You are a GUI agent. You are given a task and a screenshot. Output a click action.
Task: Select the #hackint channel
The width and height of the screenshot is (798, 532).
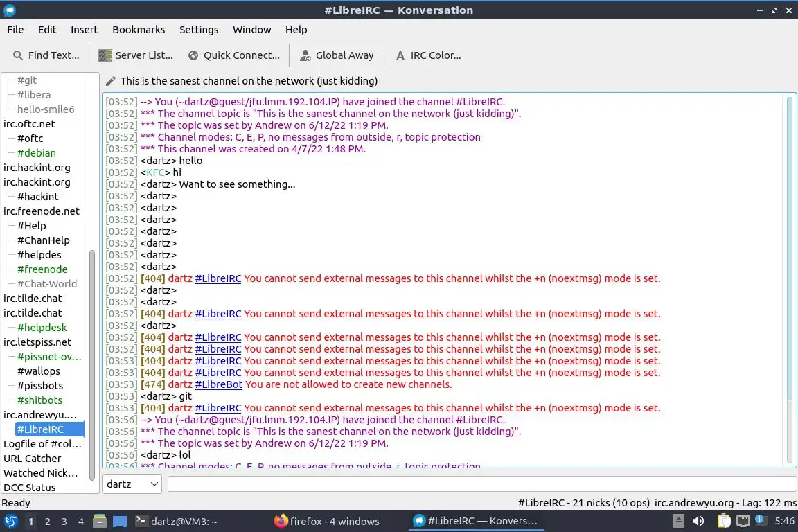click(x=37, y=197)
